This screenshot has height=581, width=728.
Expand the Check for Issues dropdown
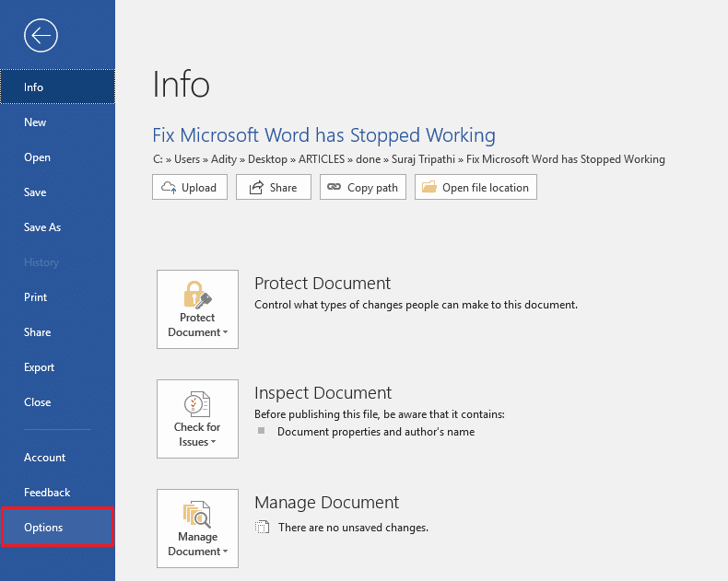click(x=197, y=441)
